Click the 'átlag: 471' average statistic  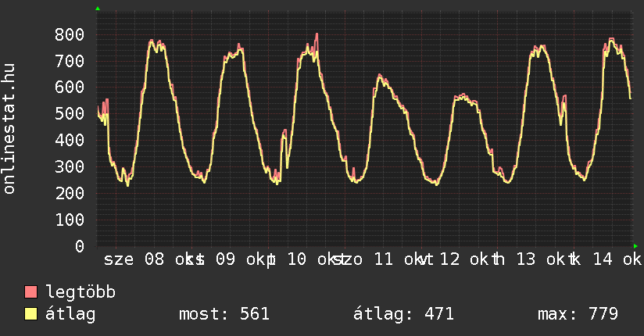(x=404, y=314)
